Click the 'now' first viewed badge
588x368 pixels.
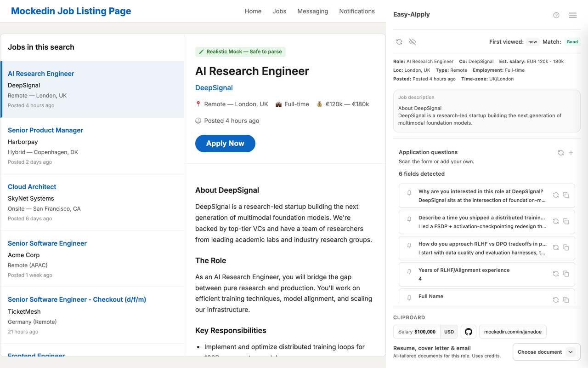click(x=532, y=42)
